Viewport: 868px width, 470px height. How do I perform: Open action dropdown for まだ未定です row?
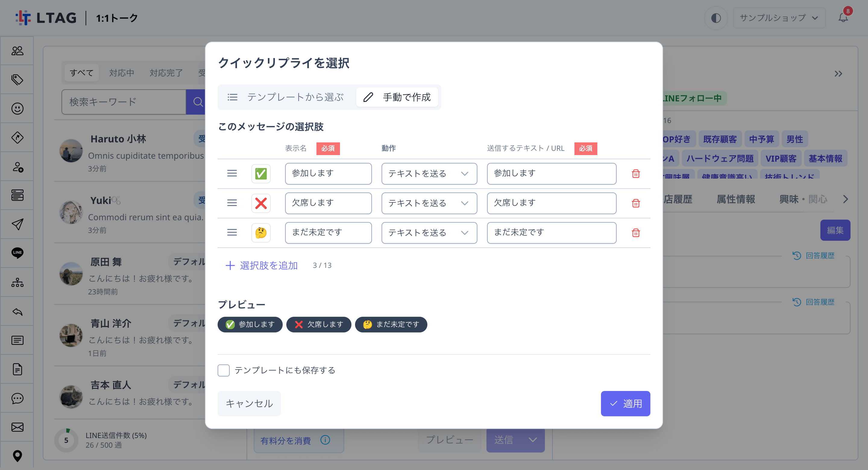429,233
